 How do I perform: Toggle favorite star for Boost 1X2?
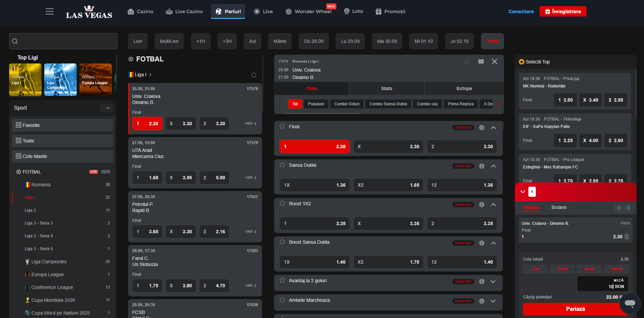tap(282, 204)
